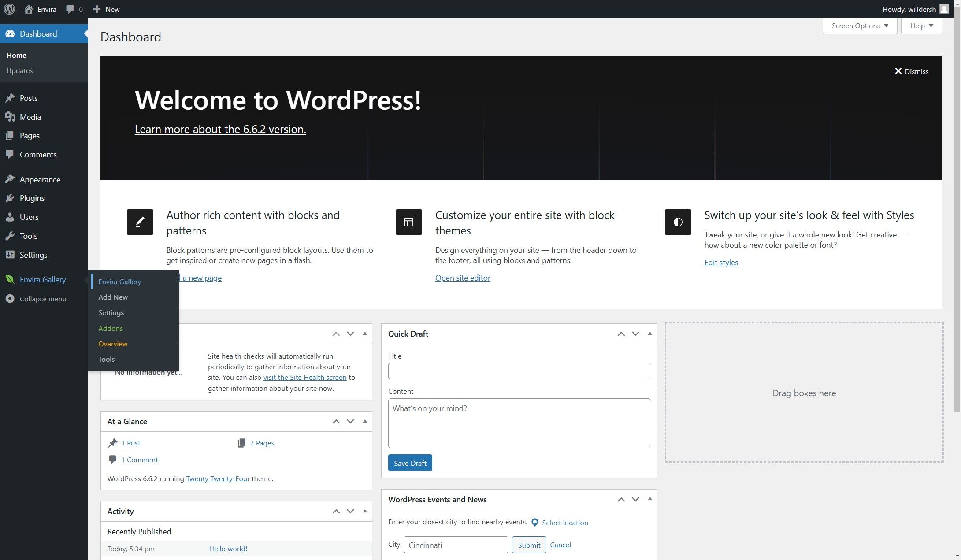Viewport: 961px width, 560px height.
Task: Move the Quick Draft box up
Action: point(621,334)
